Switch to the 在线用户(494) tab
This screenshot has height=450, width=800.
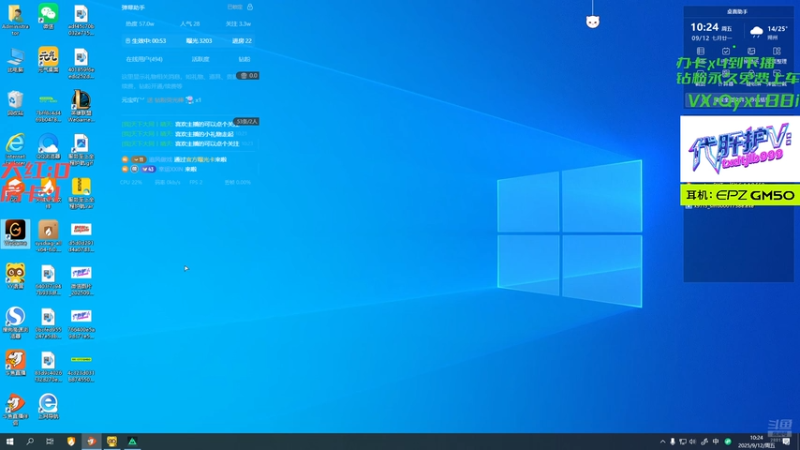(144, 59)
